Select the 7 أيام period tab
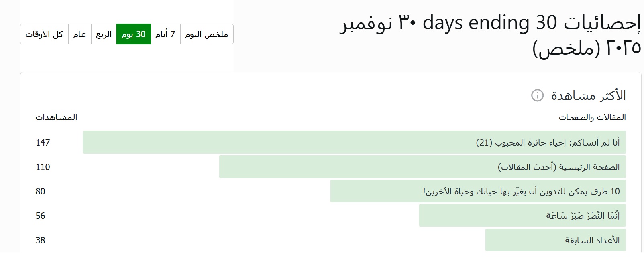This screenshot has height=267, width=644. point(165,34)
